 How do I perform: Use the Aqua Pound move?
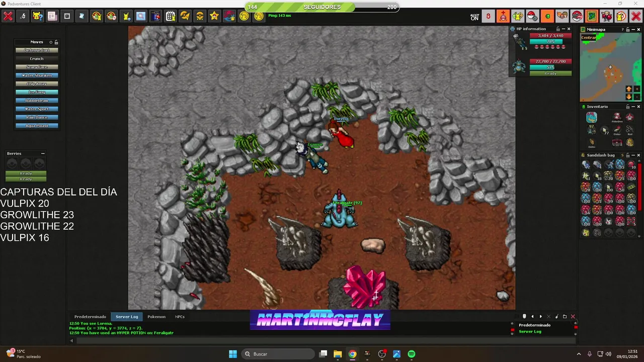(x=37, y=126)
